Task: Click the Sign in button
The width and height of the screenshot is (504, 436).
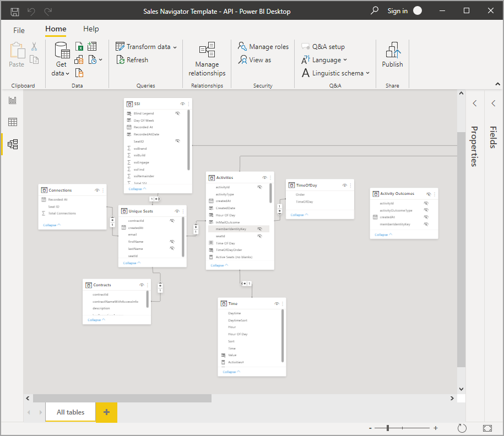Action: click(397, 10)
